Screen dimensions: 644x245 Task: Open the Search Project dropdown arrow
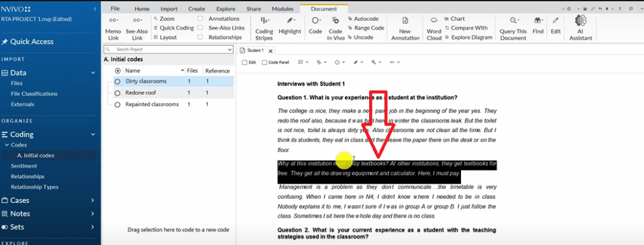tap(230, 49)
